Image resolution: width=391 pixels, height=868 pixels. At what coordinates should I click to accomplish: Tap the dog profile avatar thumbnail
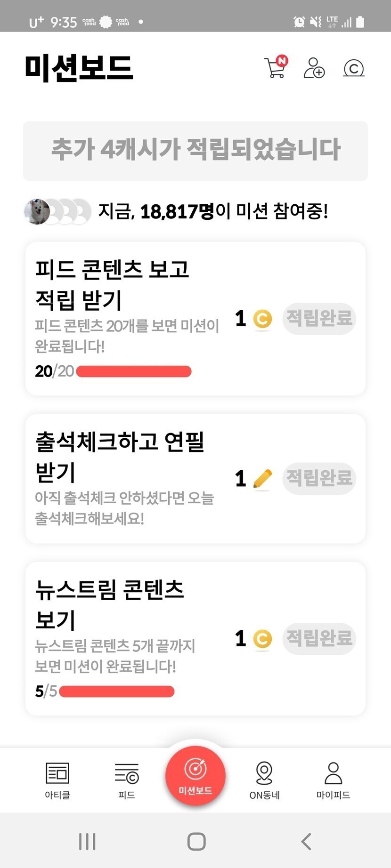pyautogui.click(x=37, y=212)
